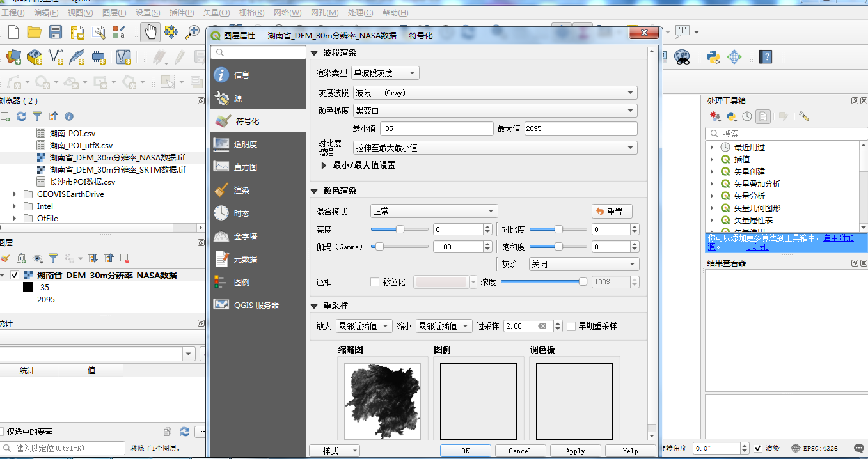
Task: Open the 混合模式 blending mode dropdown
Action: tap(434, 211)
